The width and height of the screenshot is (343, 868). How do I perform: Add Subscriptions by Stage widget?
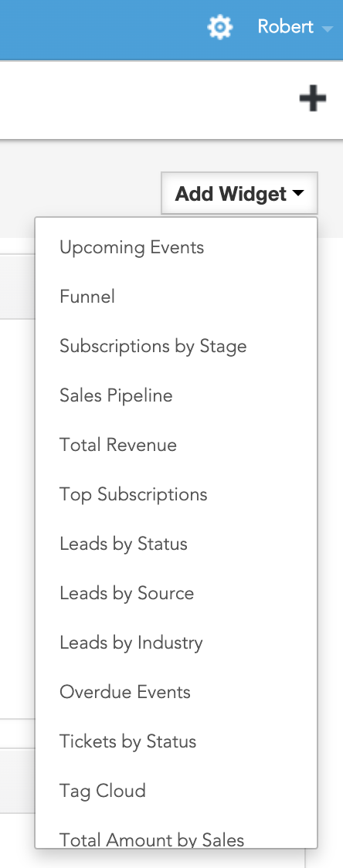coord(153,347)
